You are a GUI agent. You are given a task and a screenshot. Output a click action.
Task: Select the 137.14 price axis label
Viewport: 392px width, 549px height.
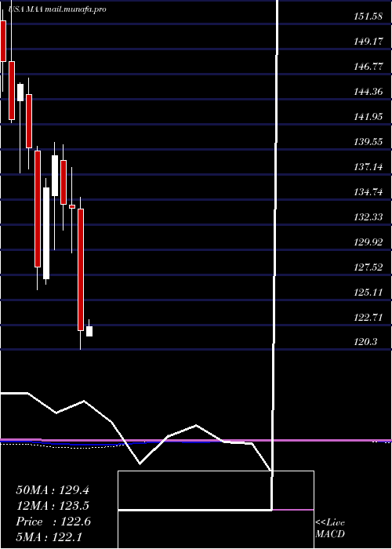pos(368,167)
